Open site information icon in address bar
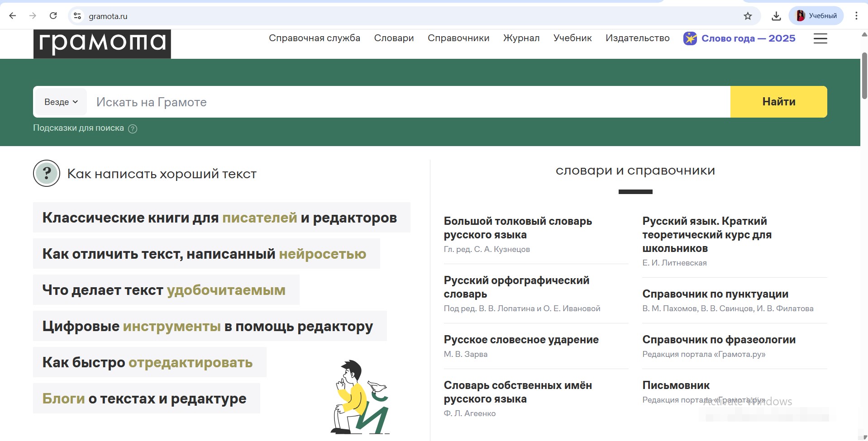 pyautogui.click(x=77, y=16)
